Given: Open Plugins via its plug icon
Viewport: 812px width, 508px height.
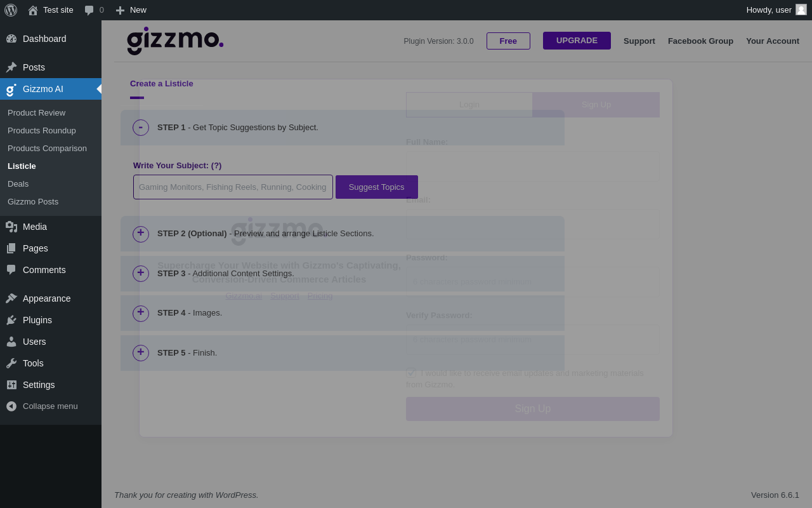Looking at the screenshot, I should coord(11,320).
